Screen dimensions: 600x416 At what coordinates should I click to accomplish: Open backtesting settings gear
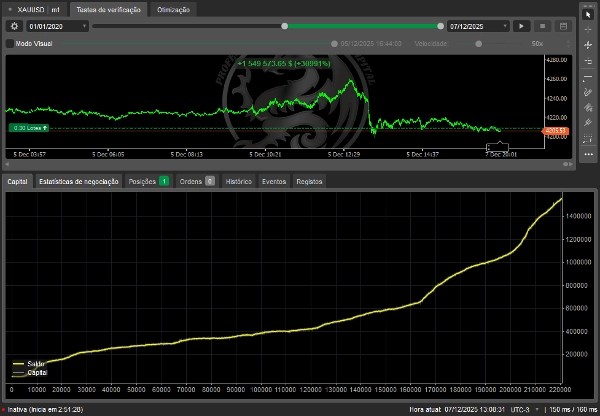pos(14,26)
